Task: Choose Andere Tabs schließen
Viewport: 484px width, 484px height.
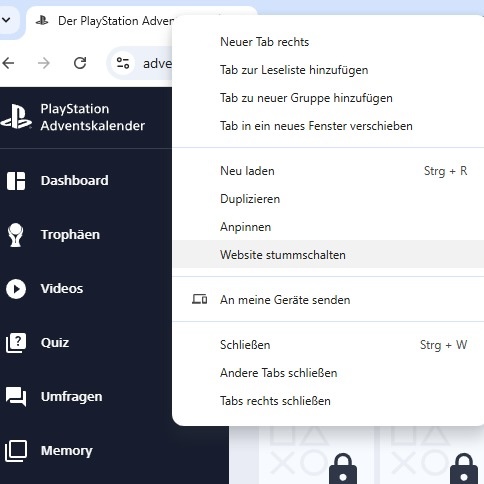Action: [328, 373]
